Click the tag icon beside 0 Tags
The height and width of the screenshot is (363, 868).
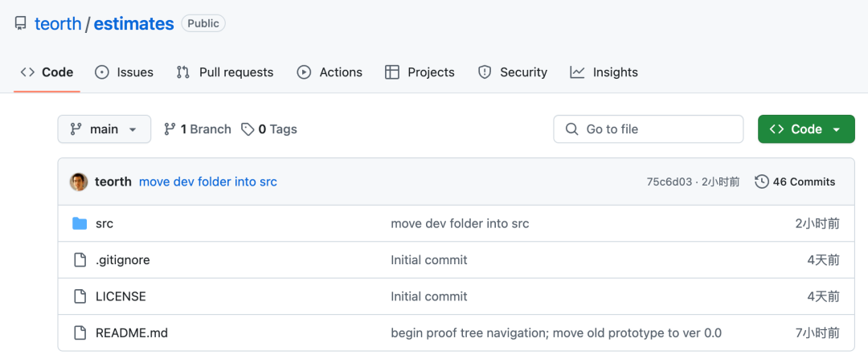[x=248, y=129]
